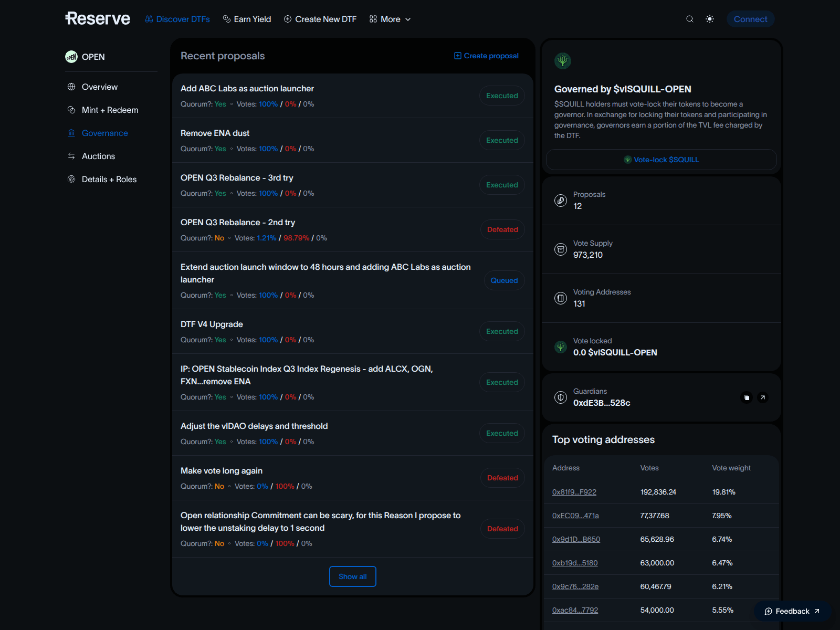Viewport: 840px width, 630px height.
Task: Switch to Discover DTFs
Action: point(182,19)
